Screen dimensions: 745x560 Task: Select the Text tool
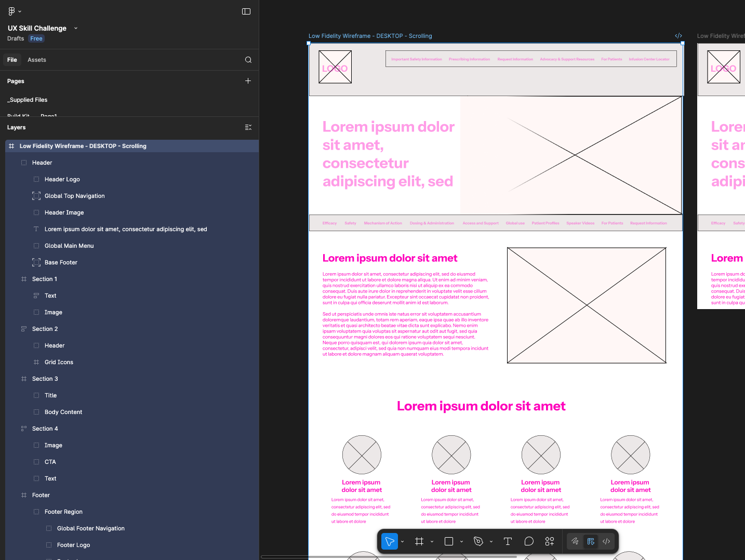[x=508, y=541]
